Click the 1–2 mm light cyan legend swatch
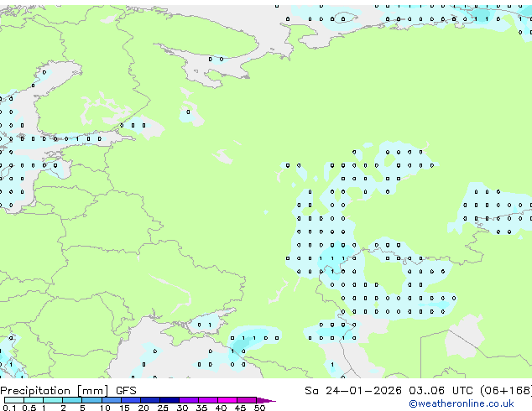 coord(53,400)
